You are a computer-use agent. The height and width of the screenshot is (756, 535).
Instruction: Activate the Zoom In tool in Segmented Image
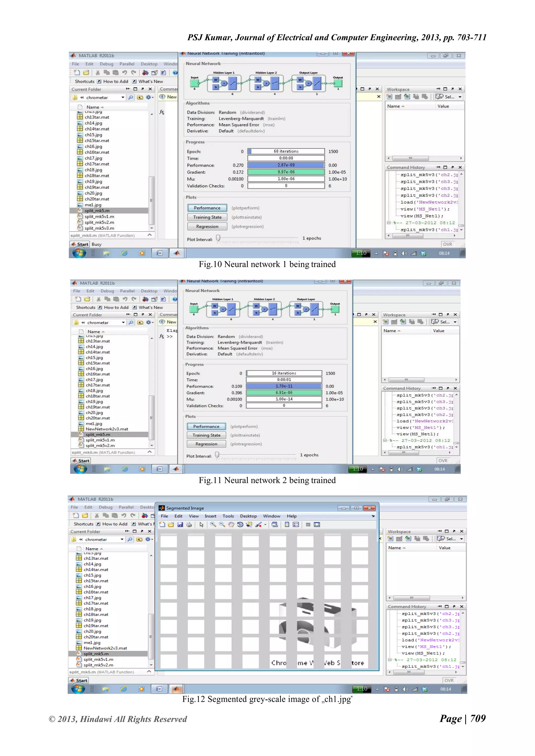point(213,524)
